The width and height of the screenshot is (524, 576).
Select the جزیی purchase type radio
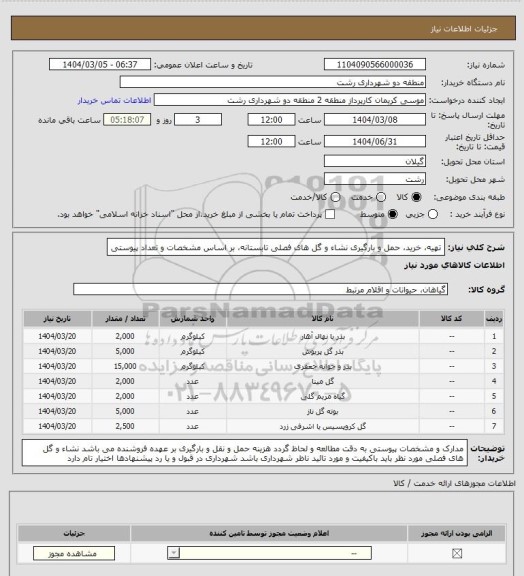click(433, 214)
